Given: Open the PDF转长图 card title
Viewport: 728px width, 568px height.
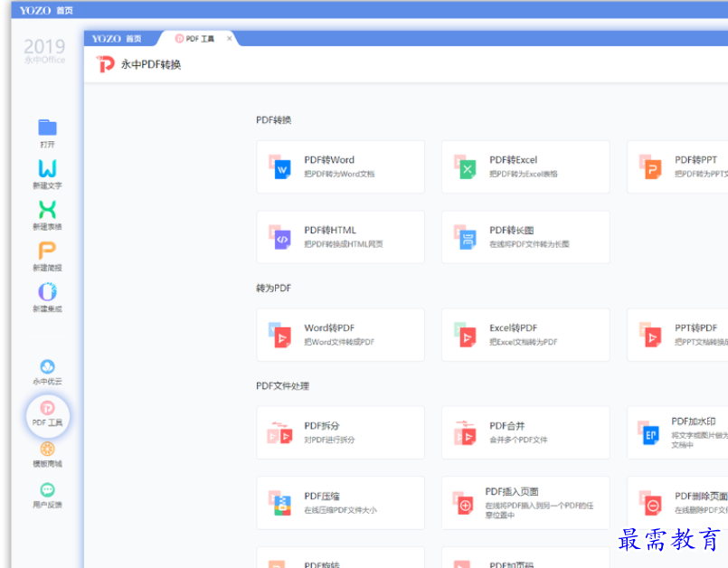Looking at the screenshot, I should point(512,230).
